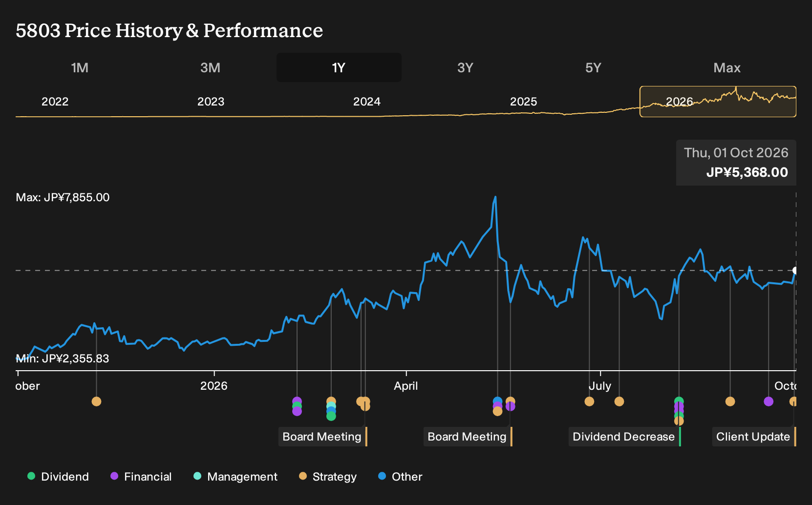The image size is (812, 505).
Task: Click top green dot of five-dot stack
Action: (679, 401)
